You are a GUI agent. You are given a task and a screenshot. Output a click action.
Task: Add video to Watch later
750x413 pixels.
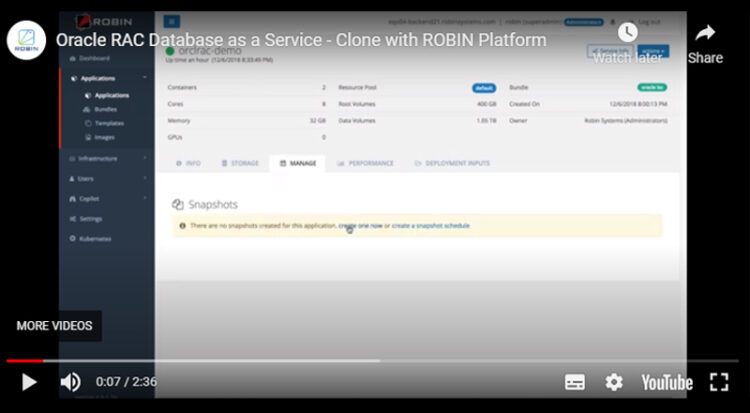(627, 43)
